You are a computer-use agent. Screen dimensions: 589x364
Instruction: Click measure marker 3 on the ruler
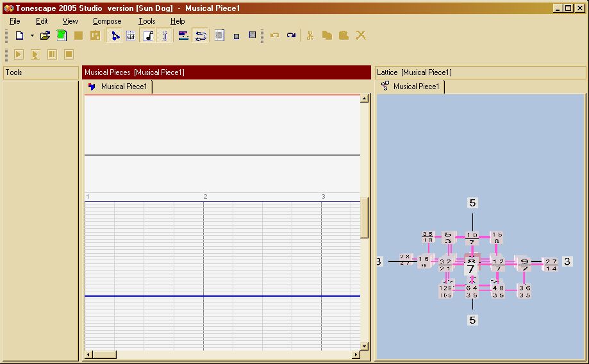323,197
